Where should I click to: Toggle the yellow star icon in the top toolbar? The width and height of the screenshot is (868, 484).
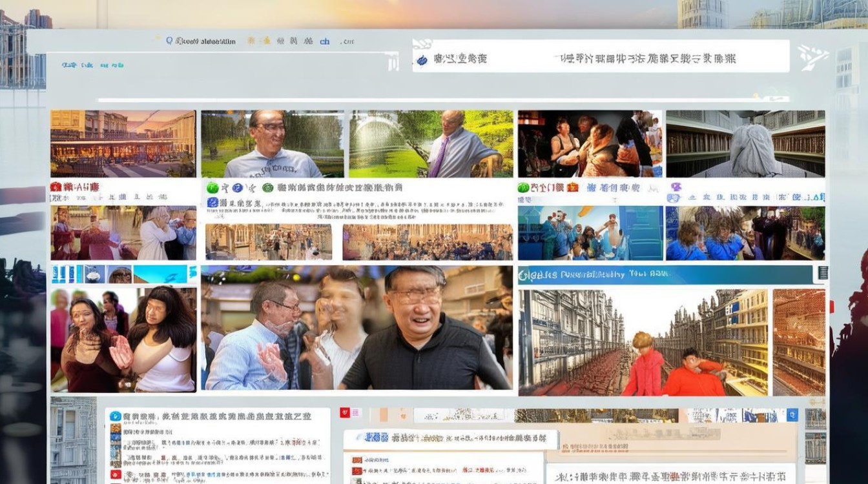click(x=266, y=41)
